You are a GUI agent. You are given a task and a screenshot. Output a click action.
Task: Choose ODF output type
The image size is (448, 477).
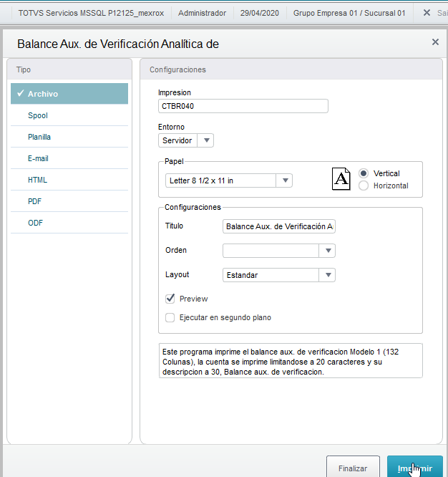69,223
